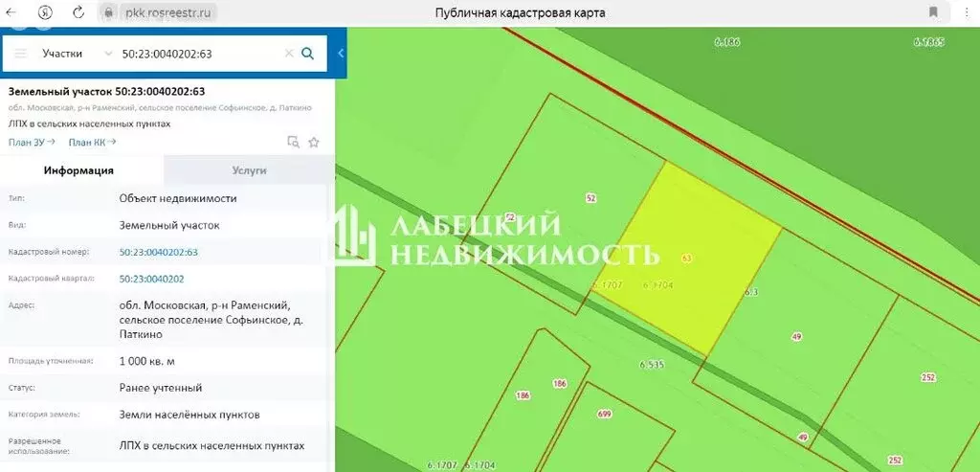Add the parcel to favorites with the star
The width and height of the screenshot is (980, 472).
(314, 142)
